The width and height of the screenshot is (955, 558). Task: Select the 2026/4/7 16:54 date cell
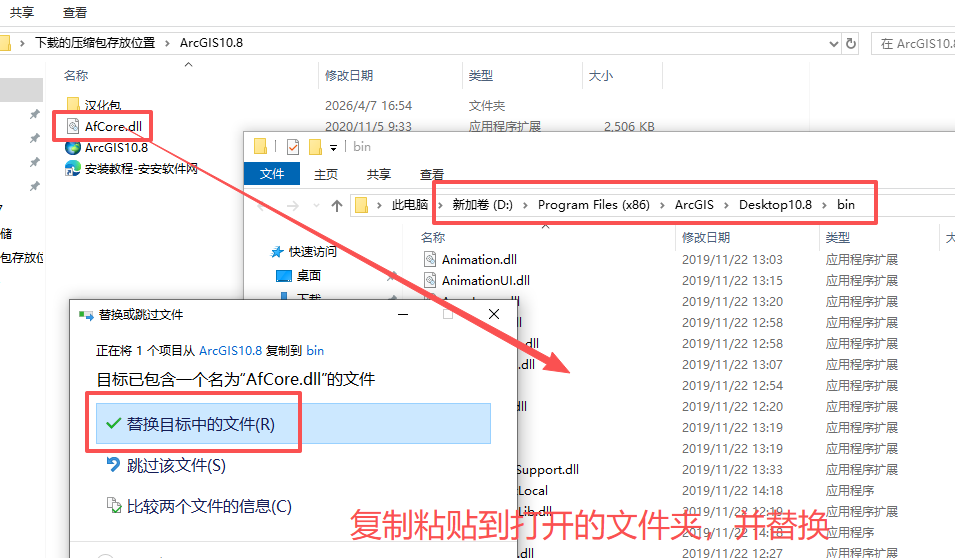click(368, 105)
